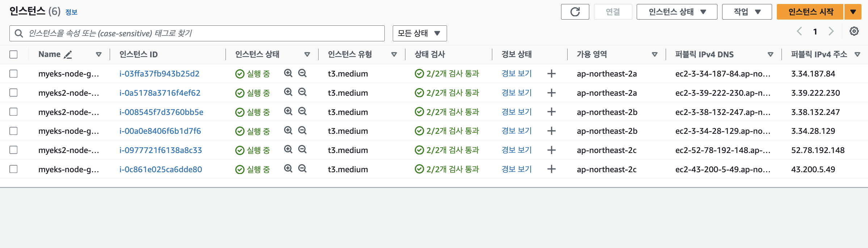Zoom in filter for i-008545f7d3760bb5e state
Viewport: 868px width, 248px height.
point(288,111)
